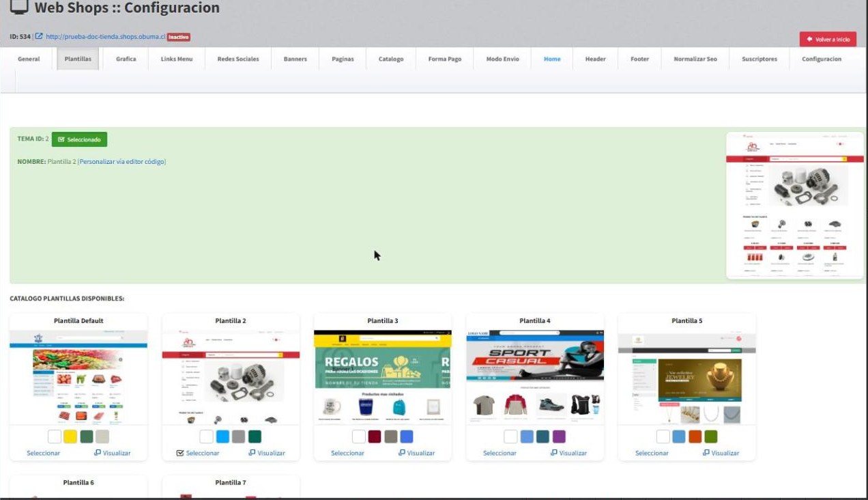Switch to the Grafica tab
This screenshot has width=868, height=500.
pyautogui.click(x=126, y=59)
